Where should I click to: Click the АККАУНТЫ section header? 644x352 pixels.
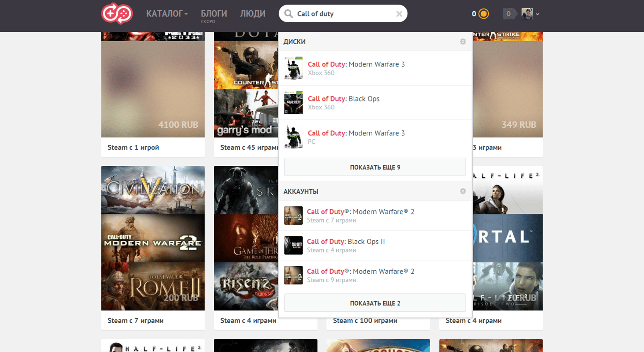pyautogui.click(x=301, y=191)
